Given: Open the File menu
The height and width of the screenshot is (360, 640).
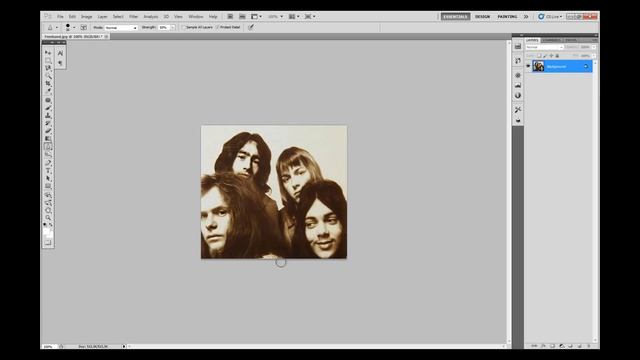Looking at the screenshot, I should click(x=60, y=16).
